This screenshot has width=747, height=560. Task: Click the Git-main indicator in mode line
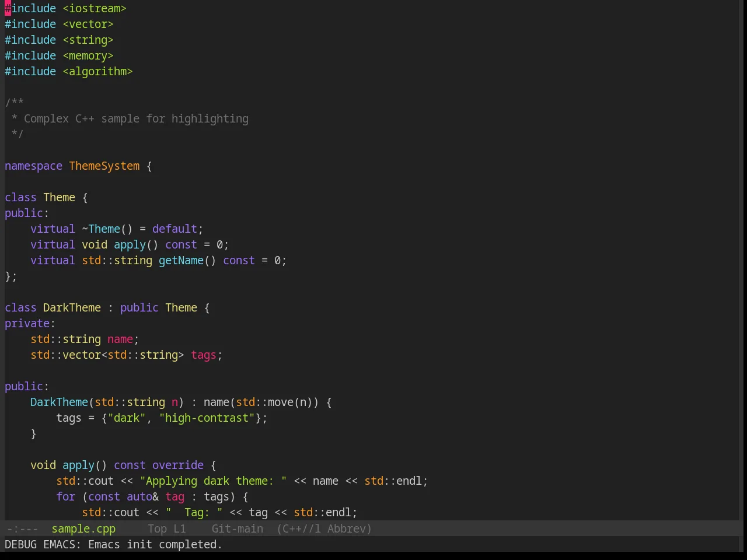coord(238,528)
